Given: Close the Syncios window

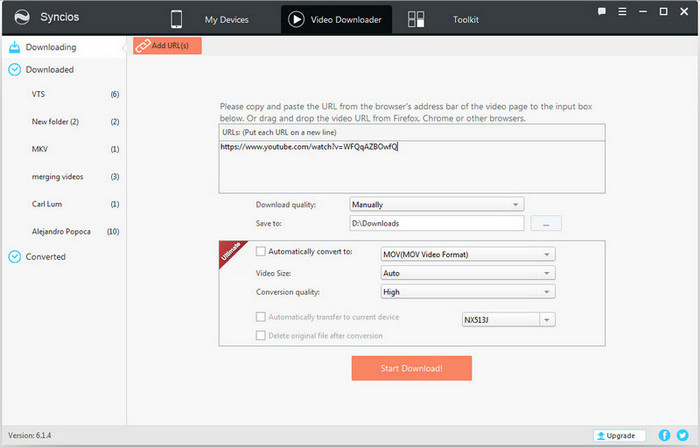Looking at the screenshot, I should pyautogui.click(x=684, y=12).
